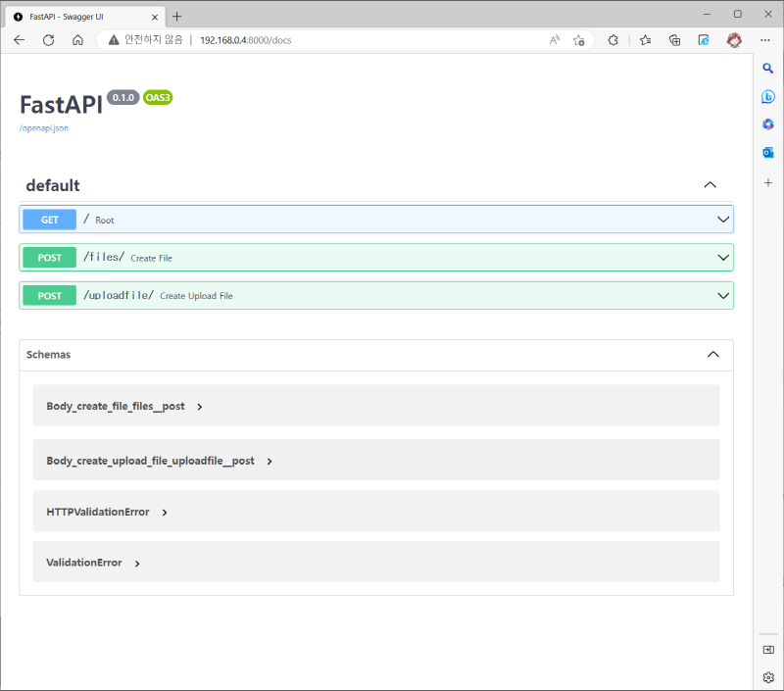Add a new app to the sidebar
Viewport: 784px width, 691px height.
click(x=768, y=182)
